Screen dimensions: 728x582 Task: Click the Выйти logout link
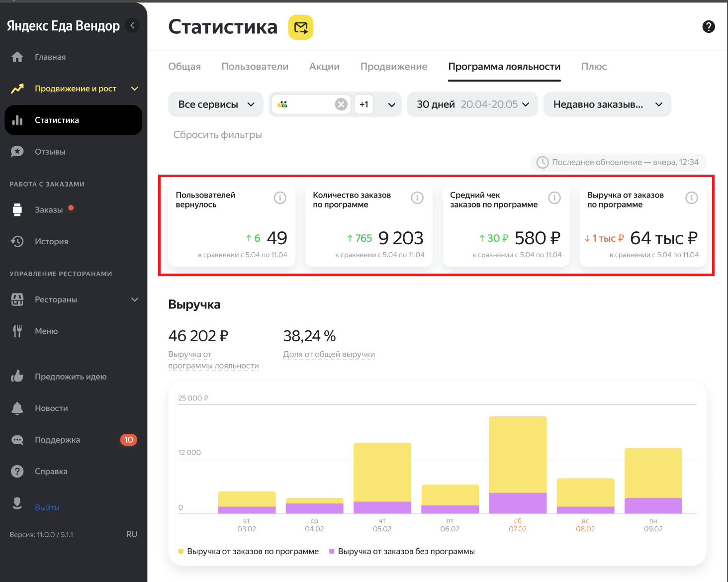(x=47, y=507)
